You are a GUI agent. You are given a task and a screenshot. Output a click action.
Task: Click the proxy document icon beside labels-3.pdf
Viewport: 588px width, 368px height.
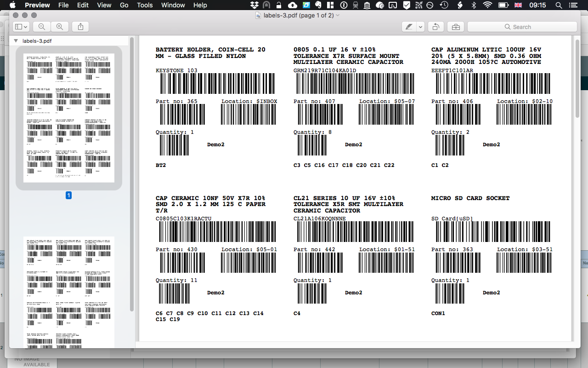(259, 15)
